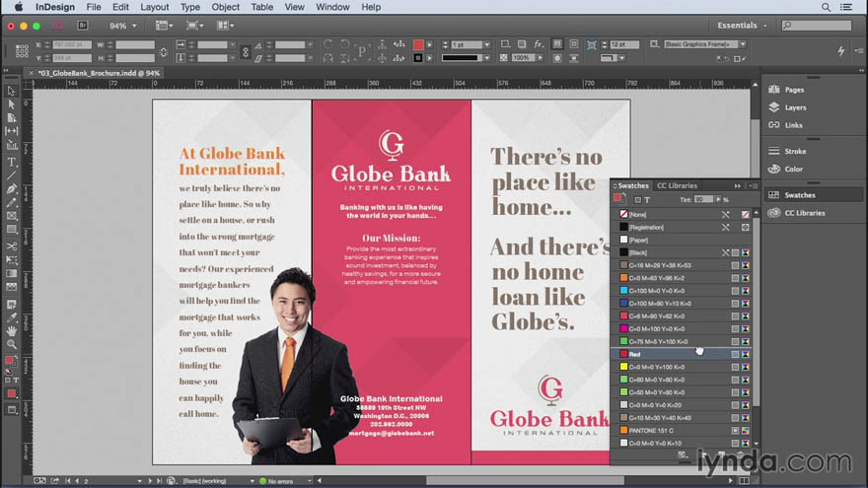The height and width of the screenshot is (488, 868).
Task: Expand the Essentials workspace dropdown
Action: point(743,26)
